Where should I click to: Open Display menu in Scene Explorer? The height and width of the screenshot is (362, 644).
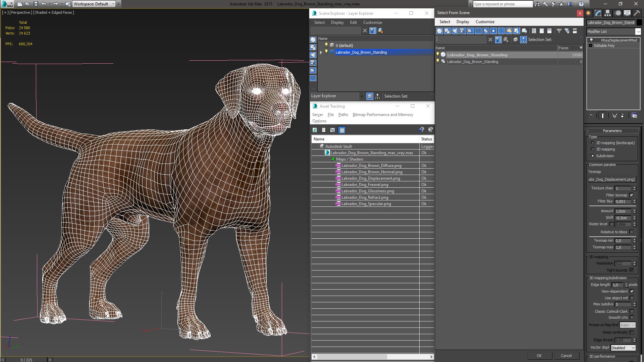click(337, 22)
